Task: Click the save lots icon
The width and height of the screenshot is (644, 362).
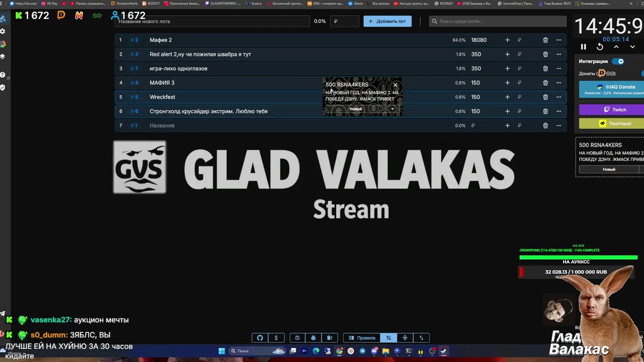Action: point(297,338)
